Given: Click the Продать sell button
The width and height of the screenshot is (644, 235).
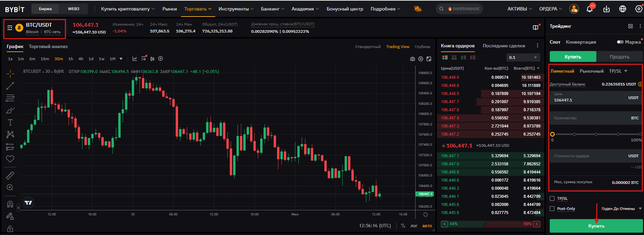Looking at the screenshot, I should click(x=619, y=57).
